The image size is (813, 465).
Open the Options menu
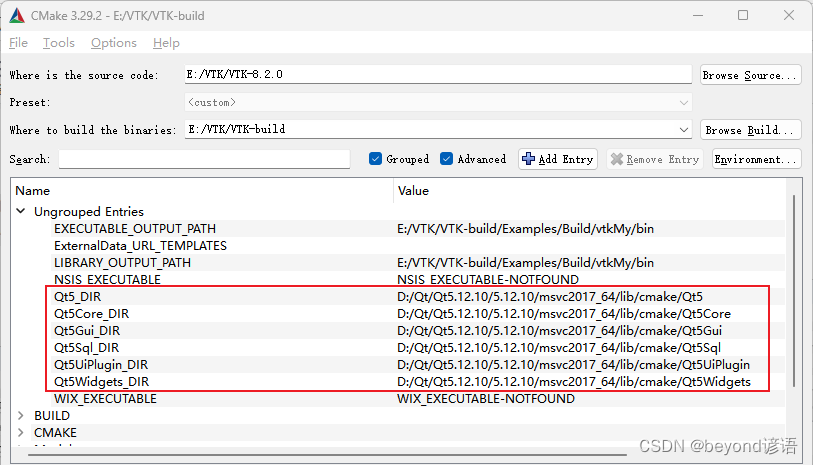(114, 43)
